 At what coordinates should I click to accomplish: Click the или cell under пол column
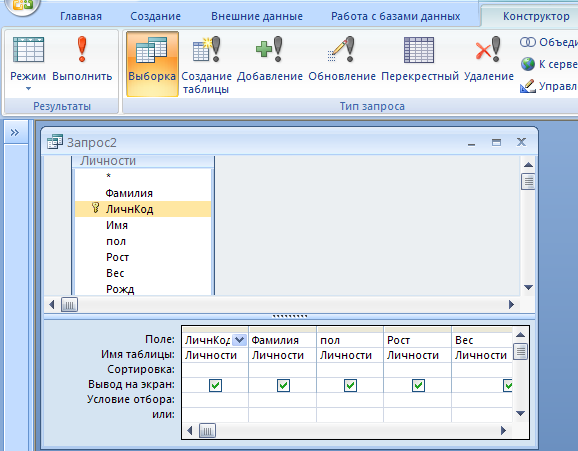coord(350,414)
